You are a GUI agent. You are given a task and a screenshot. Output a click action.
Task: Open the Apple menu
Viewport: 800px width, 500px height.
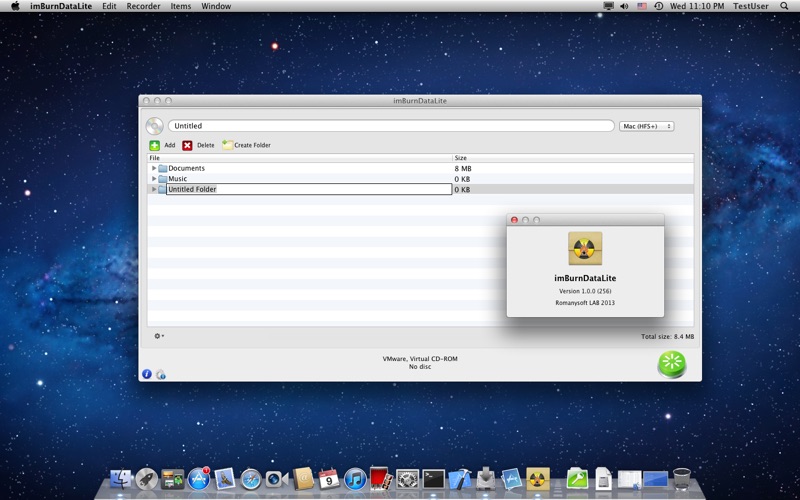[15, 6]
